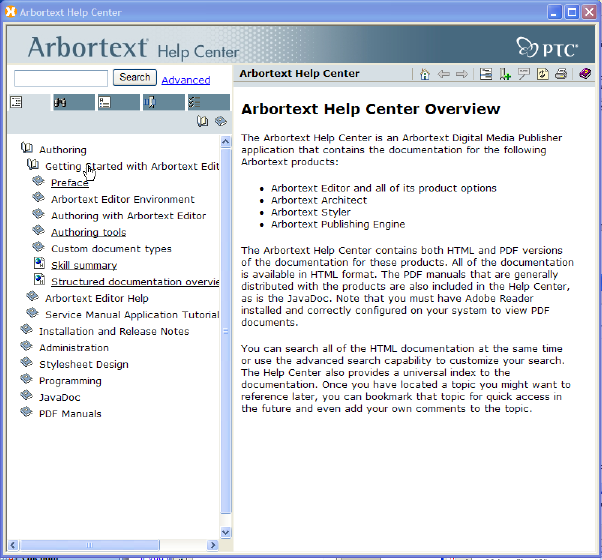Switch to the Index tab
Screen dimensions: 602x560
[119, 102]
